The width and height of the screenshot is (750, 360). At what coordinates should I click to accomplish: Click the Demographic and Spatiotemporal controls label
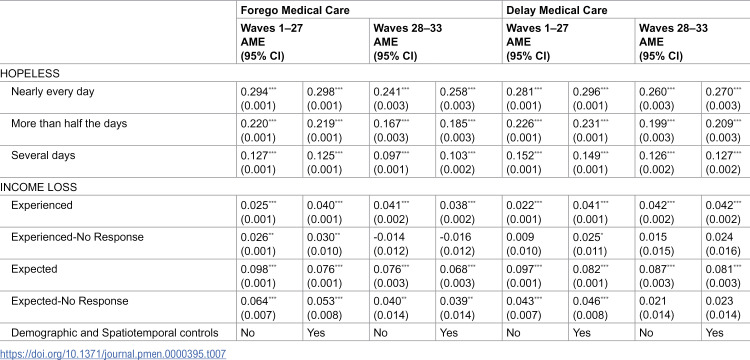click(115, 333)
